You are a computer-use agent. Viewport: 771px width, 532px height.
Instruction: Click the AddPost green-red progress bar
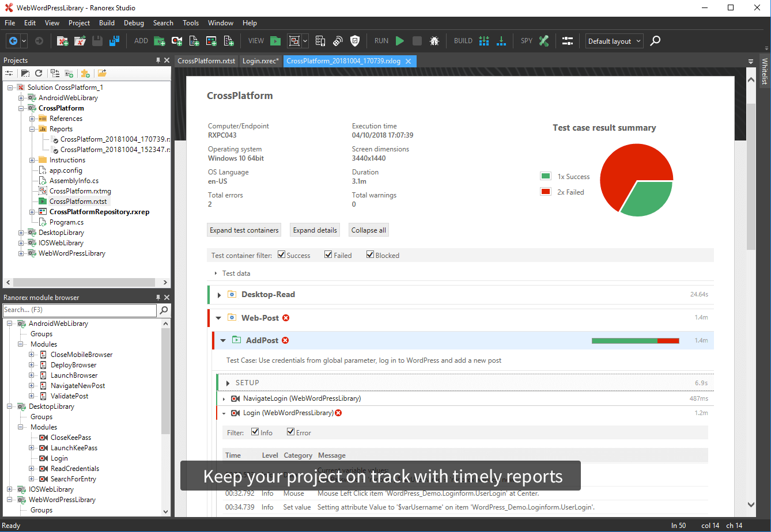click(x=636, y=341)
